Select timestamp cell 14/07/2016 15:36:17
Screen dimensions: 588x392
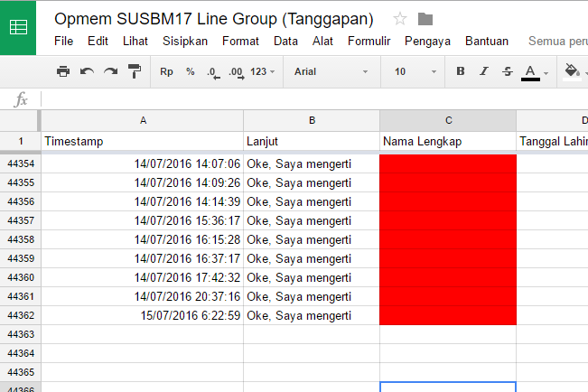click(x=143, y=220)
